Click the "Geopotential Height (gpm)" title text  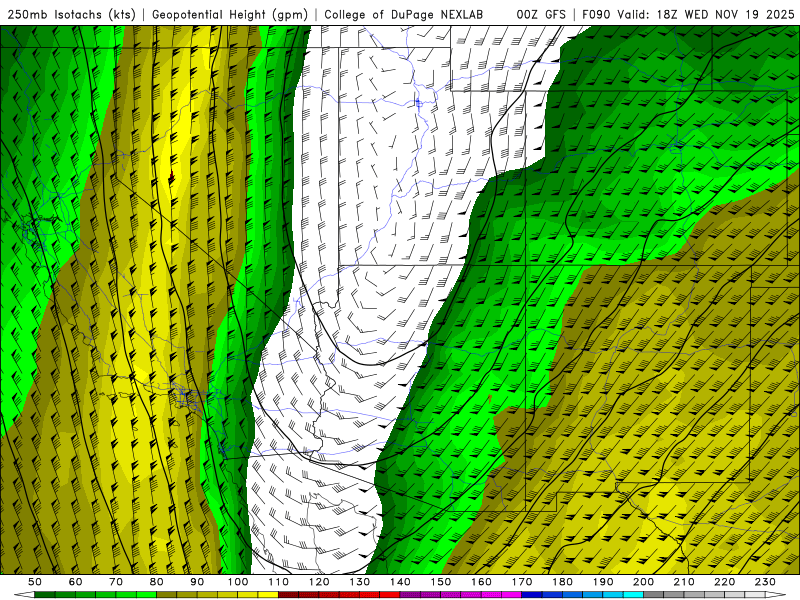(x=230, y=15)
